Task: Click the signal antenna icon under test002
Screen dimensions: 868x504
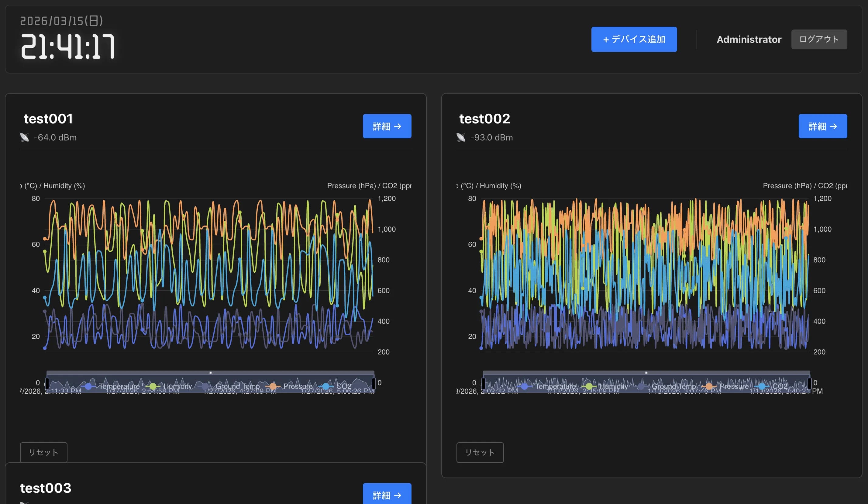Action: point(460,137)
